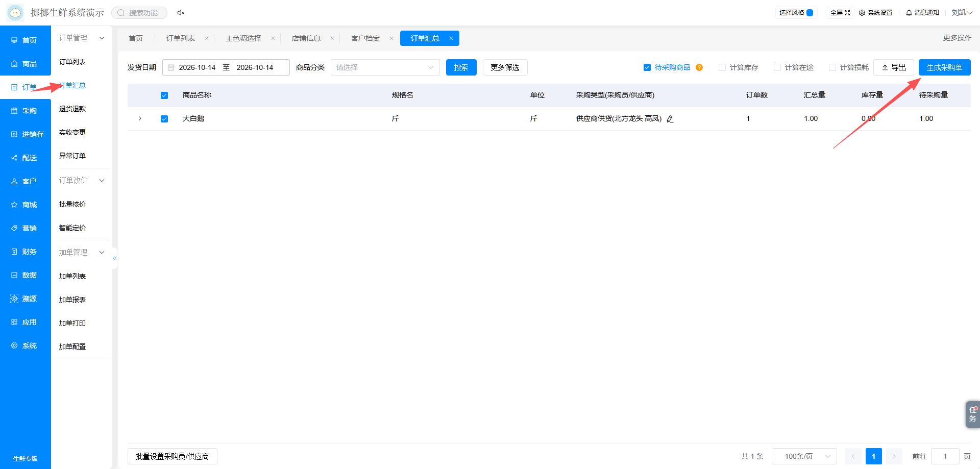Click the orange help icon beside 待采购商品
980x469 pixels.
[699, 67]
